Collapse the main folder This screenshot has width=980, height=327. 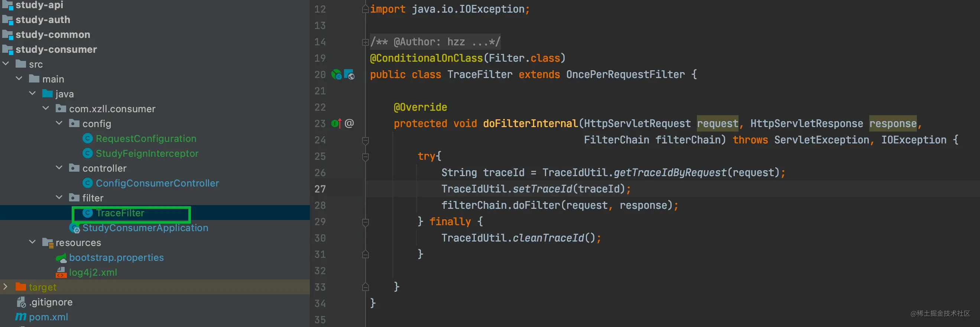(19, 79)
